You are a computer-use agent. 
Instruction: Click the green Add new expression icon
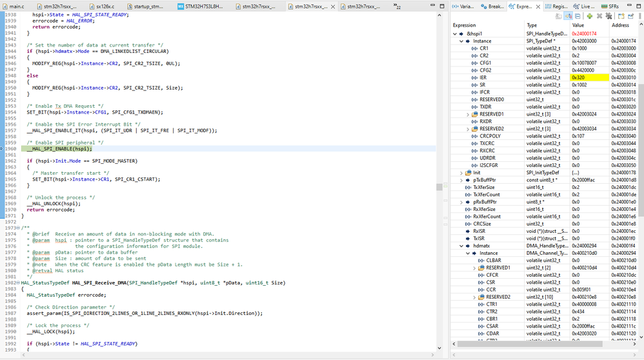point(589,15)
